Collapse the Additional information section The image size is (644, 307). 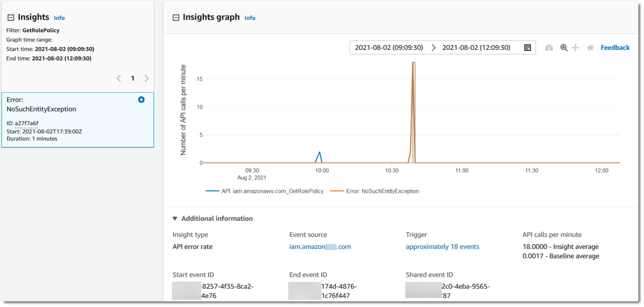(175, 219)
